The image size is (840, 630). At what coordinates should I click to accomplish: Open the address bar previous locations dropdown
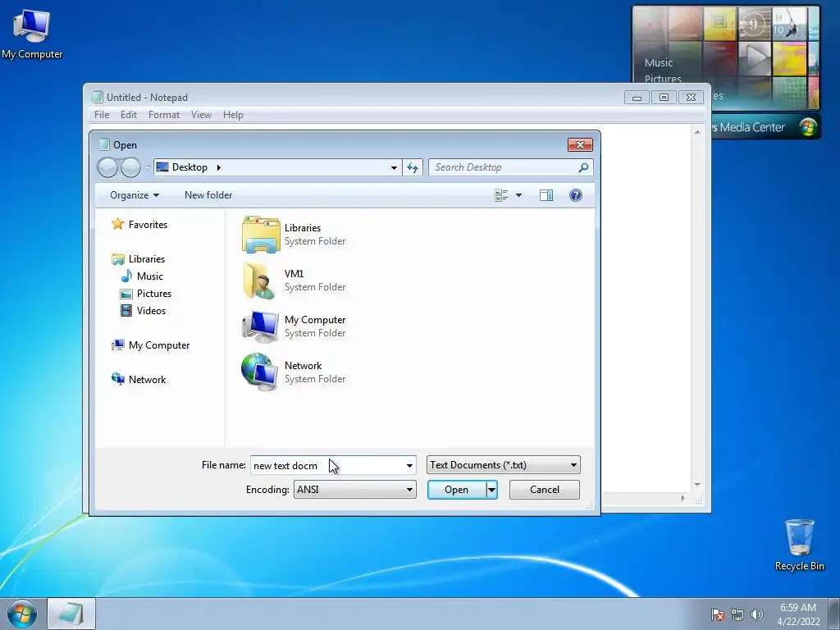click(x=394, y=167)
